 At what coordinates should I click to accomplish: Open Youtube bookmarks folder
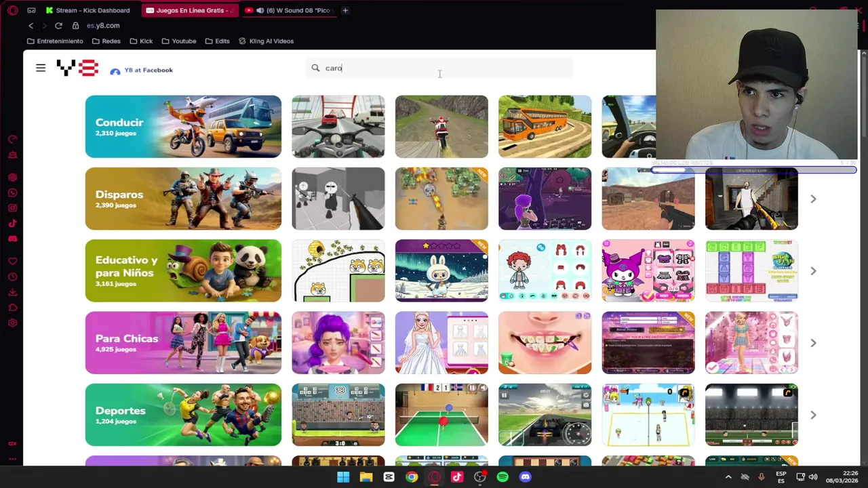point(179,41)
